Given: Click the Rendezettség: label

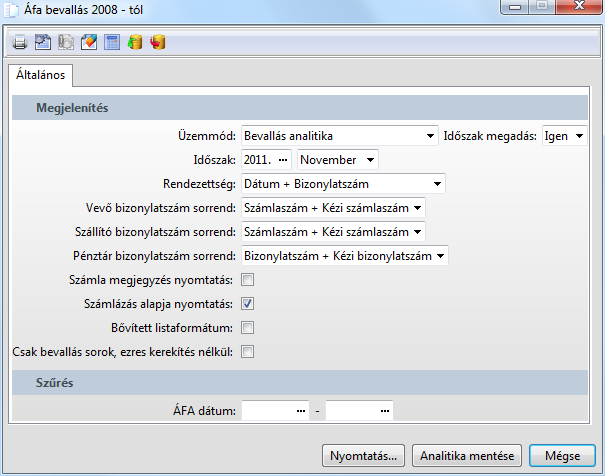Looking at the screenshot, I should tap(199, 184).
